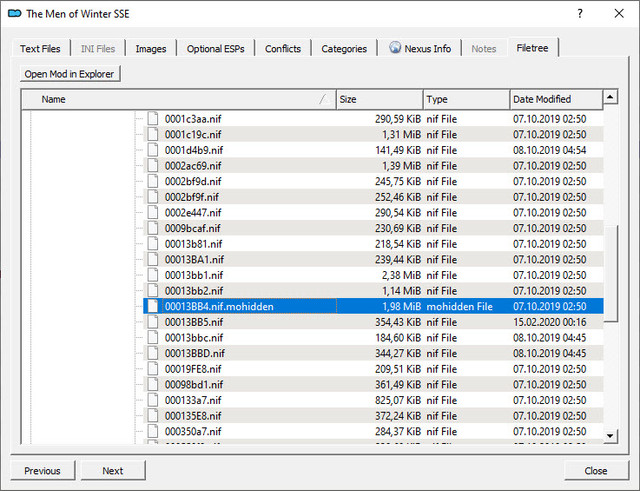Click the size value 2,38 MiB
Image resolution: width=640 pixels, height=491 pixels.
pos(401,275)
